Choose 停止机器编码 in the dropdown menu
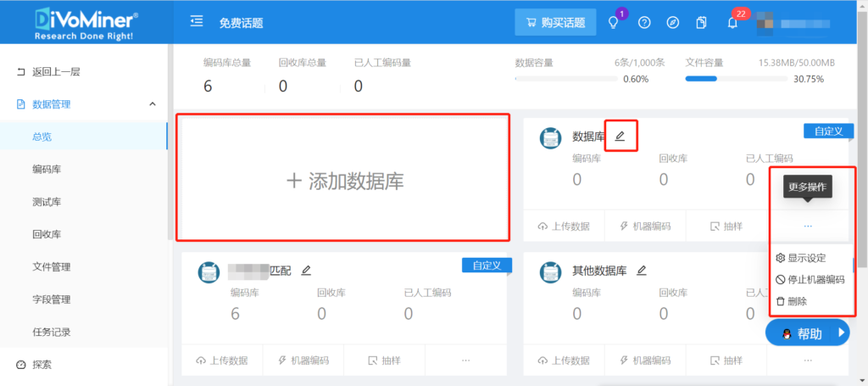This screenshot has height=386, width=868. pos(810,279)
